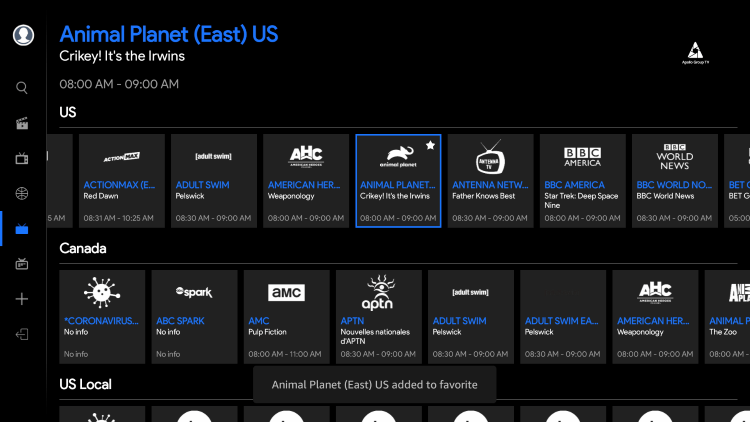Open the plus icon in sidebar

point(22,299)
